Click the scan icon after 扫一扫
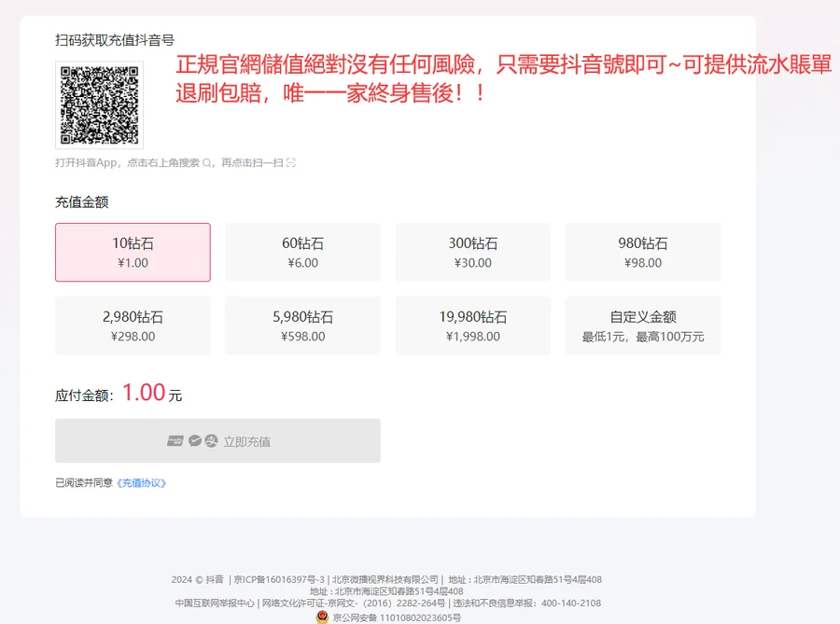840x624 pixels. pos(291,163)
